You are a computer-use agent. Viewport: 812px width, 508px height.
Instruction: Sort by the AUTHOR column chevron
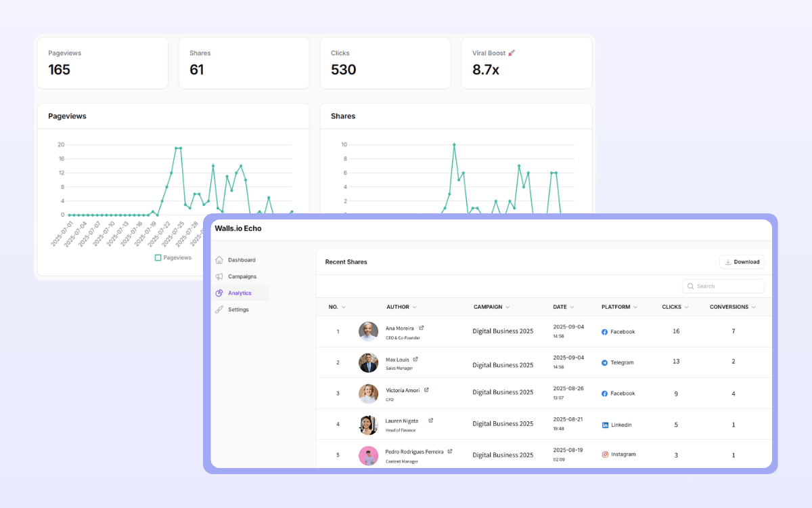(415, 308)
